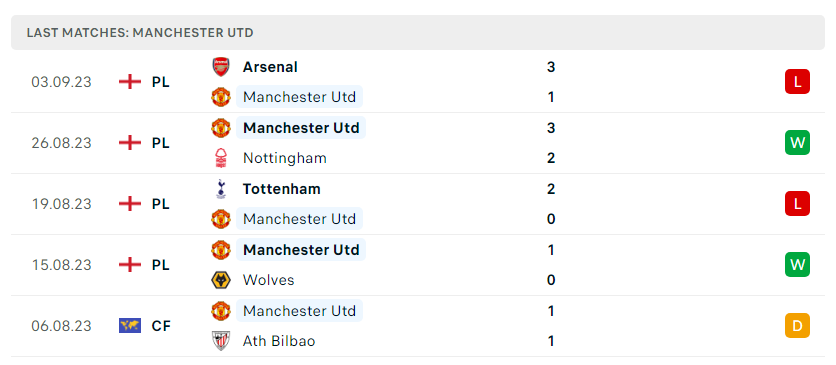
Task: Open the Wolves team link
Action: click(x=268, y=280)
